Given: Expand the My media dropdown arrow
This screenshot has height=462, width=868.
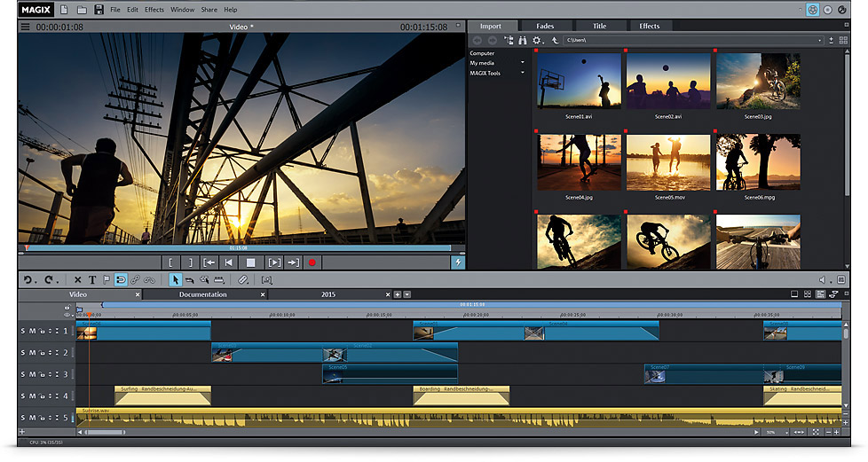Looking at the screenshot, I should 523,63.
